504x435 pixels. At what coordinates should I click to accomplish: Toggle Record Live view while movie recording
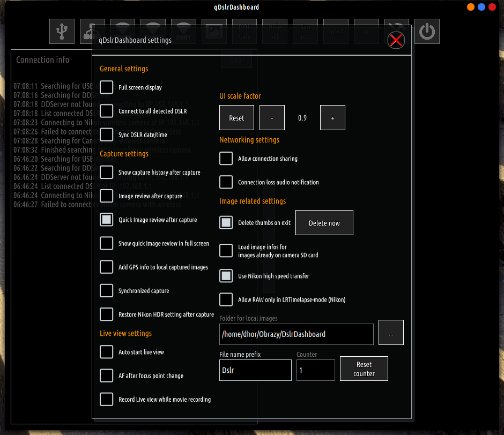(x=106, y=399)
